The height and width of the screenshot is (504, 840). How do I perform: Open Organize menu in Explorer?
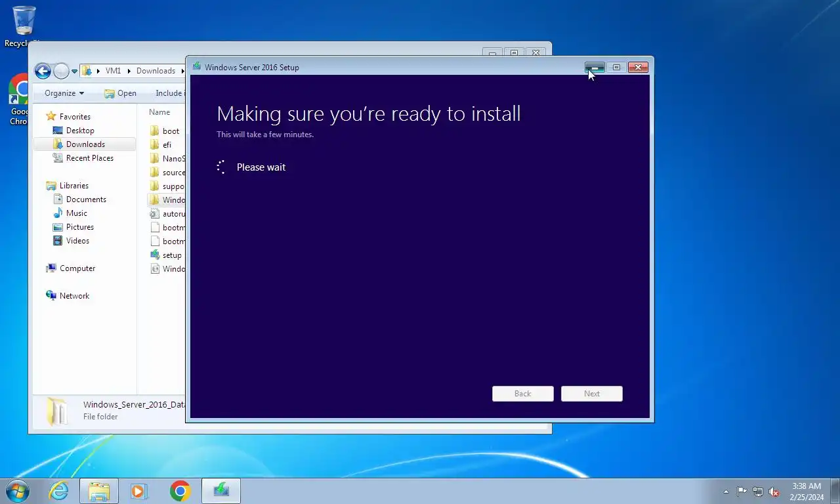point(64,93)
